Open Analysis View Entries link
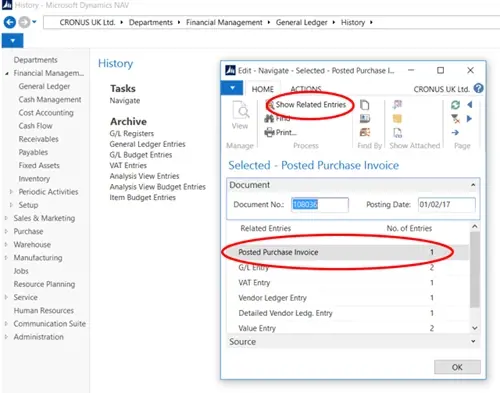The width and height of the screenshot is (500, 393). click(x=144, y=176)
